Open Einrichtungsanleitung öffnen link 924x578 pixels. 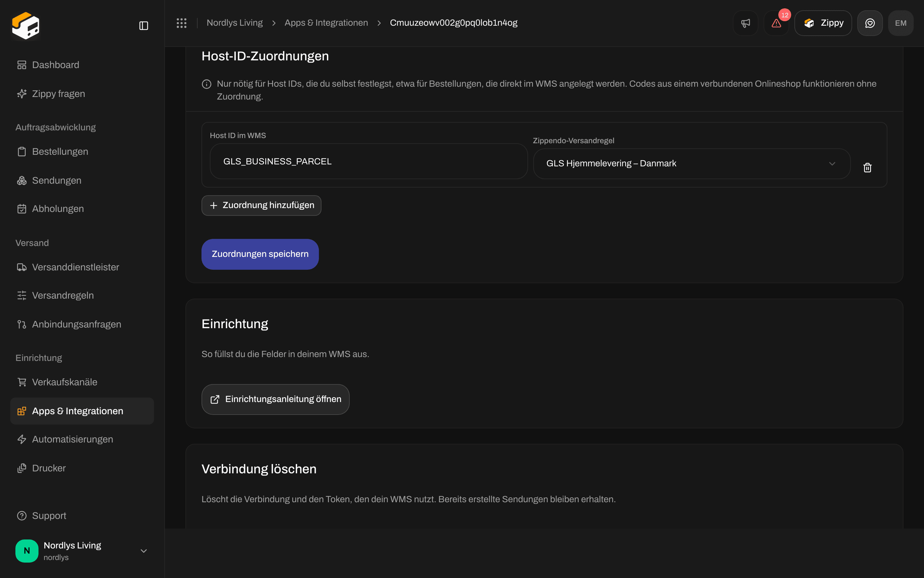coord(275,399)
